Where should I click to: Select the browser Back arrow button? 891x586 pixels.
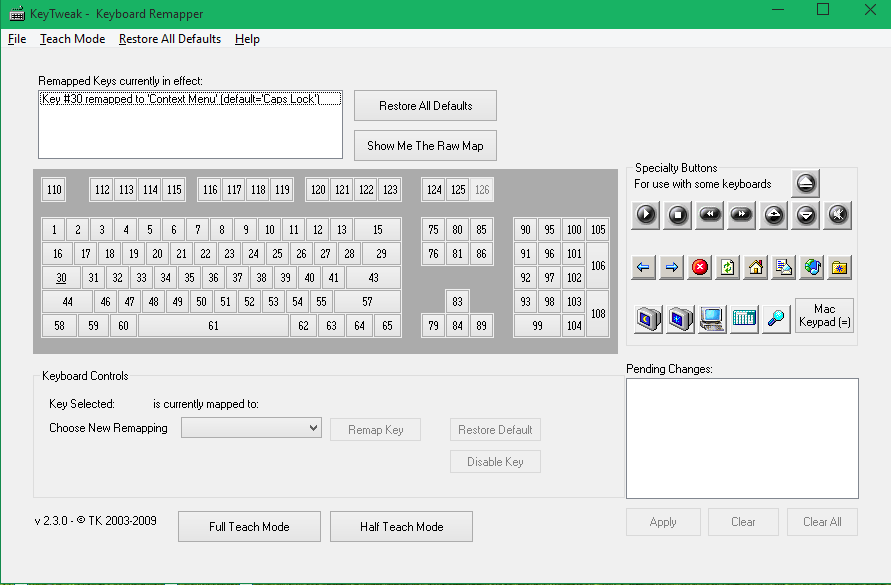tap(643, 267)
